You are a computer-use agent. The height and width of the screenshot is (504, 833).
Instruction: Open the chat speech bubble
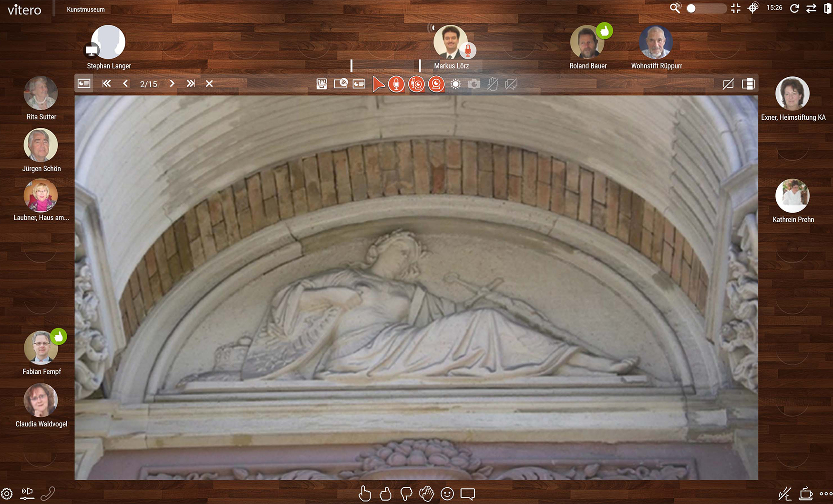point(468,494)
